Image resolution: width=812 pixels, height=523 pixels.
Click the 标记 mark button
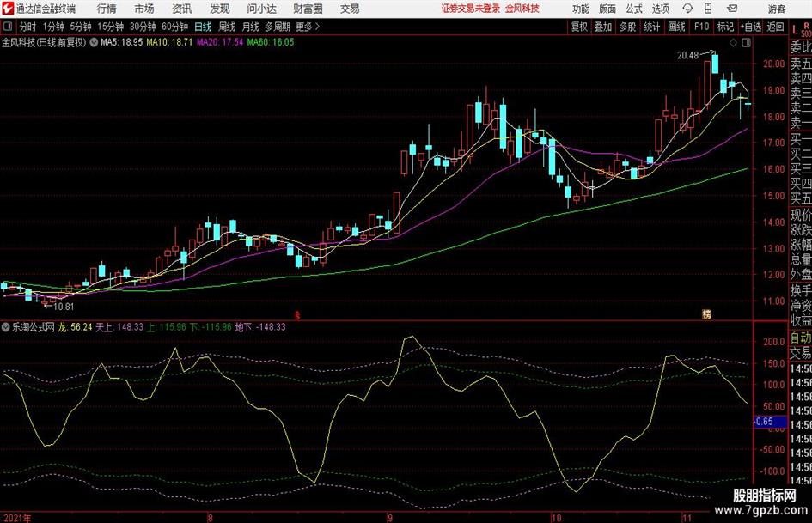(725, 27)
